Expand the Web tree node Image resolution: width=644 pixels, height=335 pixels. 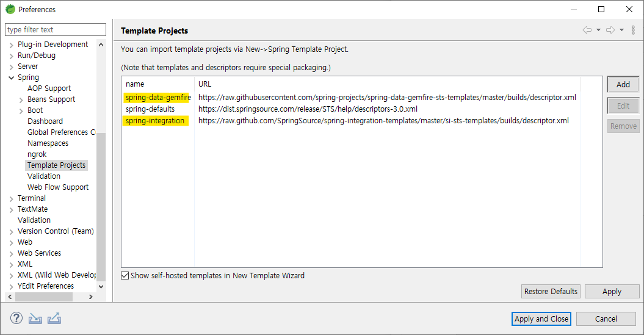point(11,243)
